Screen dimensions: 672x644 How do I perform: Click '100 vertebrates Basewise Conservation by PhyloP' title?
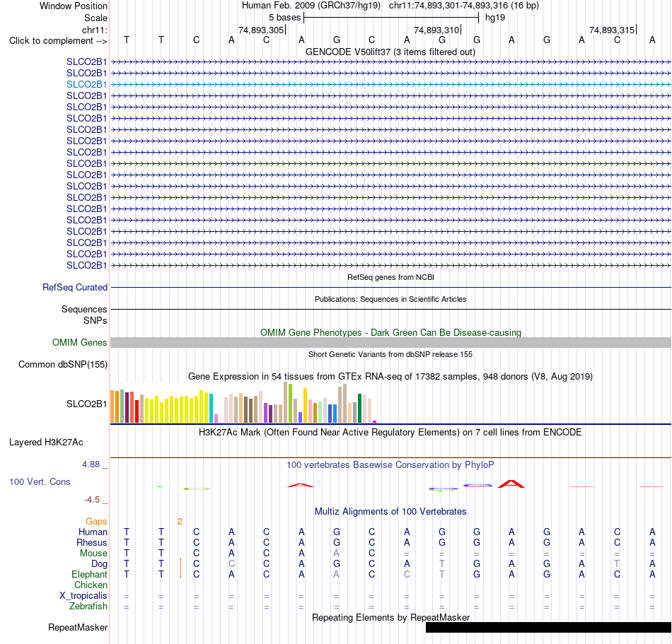tap(390, 464)
